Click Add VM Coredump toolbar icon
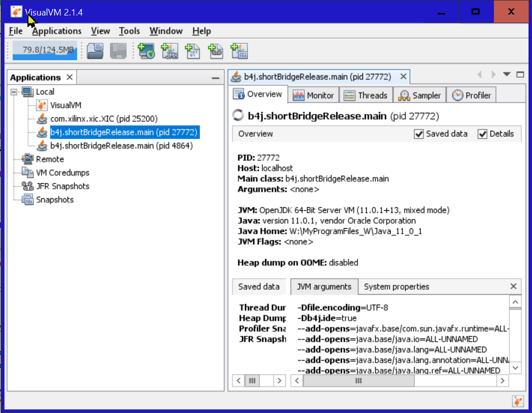This screenshot has width=532, height=413. click(x=192, y=51)
